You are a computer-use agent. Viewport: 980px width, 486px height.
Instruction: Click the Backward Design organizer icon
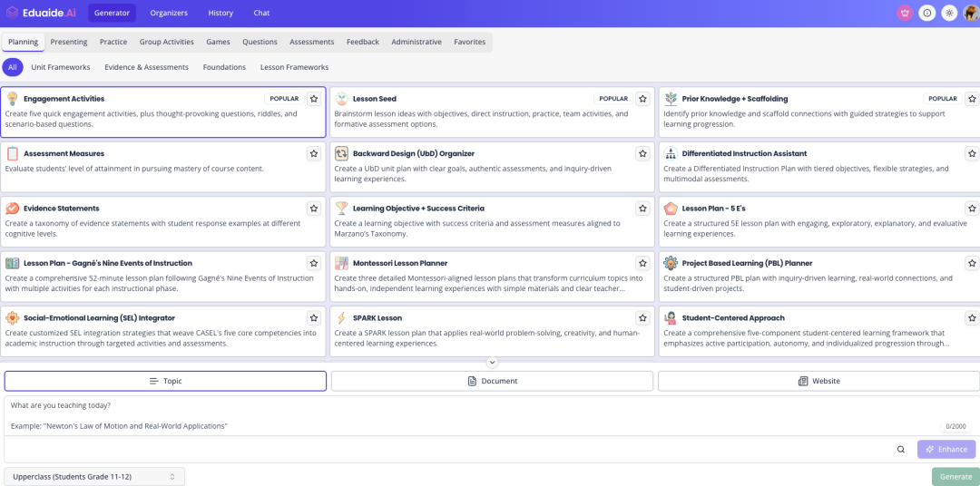(x=341, y=153)
